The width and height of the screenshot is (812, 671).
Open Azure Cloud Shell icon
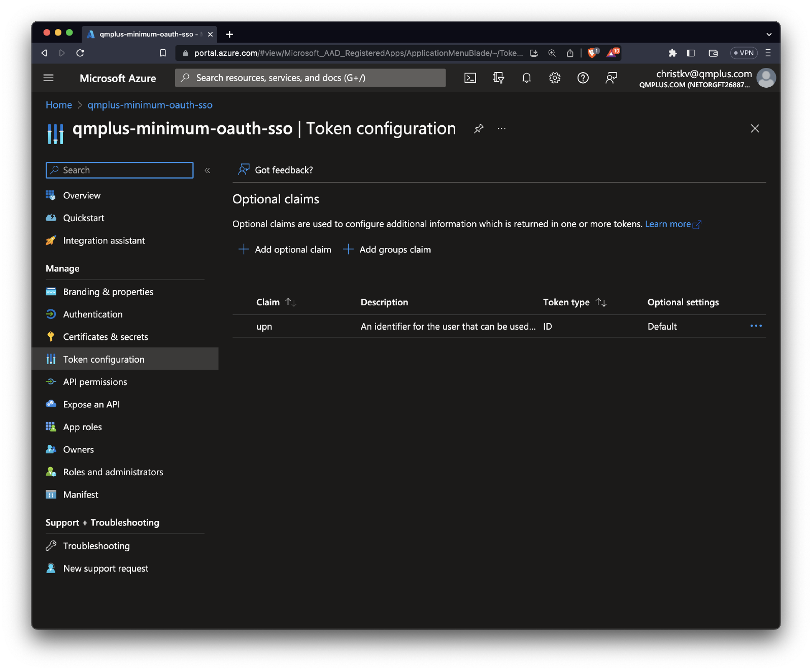click(x=470, y=78)
